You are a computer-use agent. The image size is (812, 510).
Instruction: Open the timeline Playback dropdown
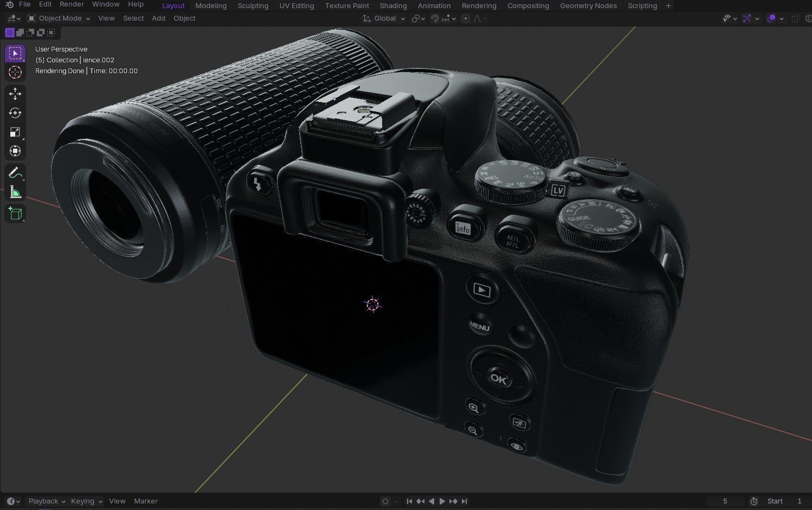[x=47, y=501]
